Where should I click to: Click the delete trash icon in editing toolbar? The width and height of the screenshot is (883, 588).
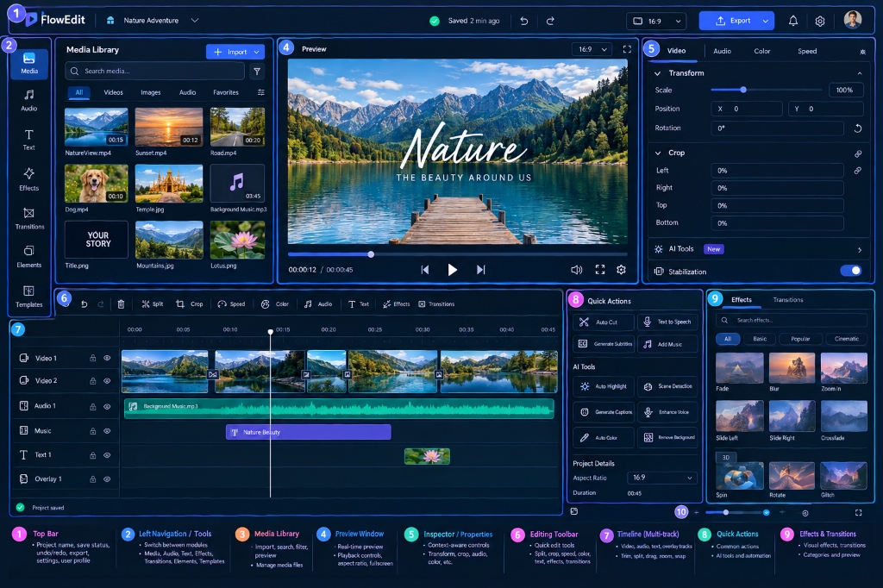(121, 304)
